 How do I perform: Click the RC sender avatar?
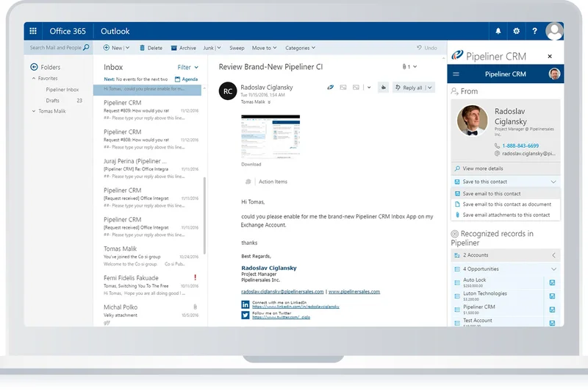point(228,91)
